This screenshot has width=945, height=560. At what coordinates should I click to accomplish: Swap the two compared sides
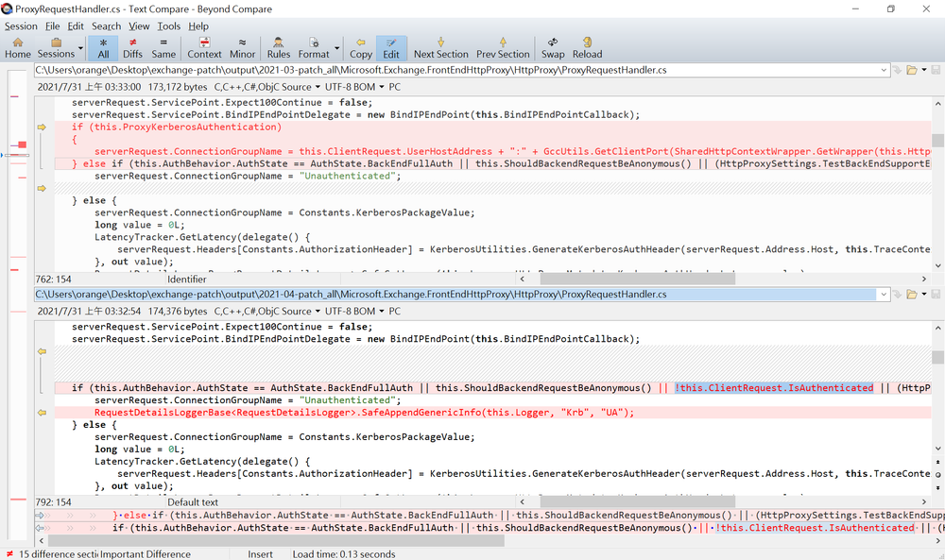553,47
